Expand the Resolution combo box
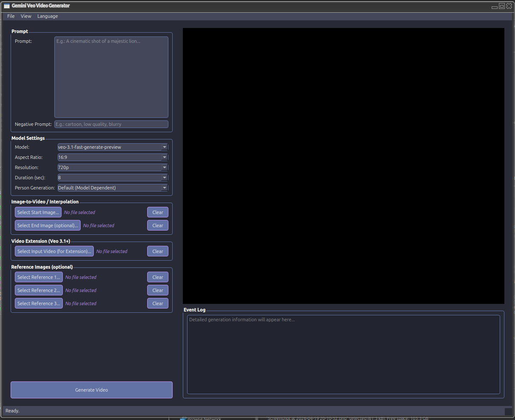The image size is (515, 420). click(x=113, y=167)
